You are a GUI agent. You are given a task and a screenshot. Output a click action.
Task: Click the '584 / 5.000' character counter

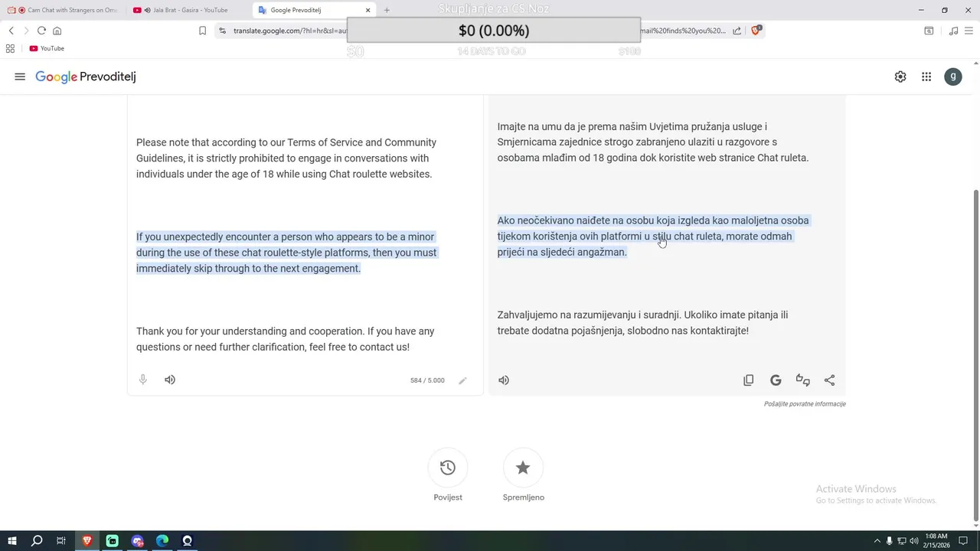427,380
